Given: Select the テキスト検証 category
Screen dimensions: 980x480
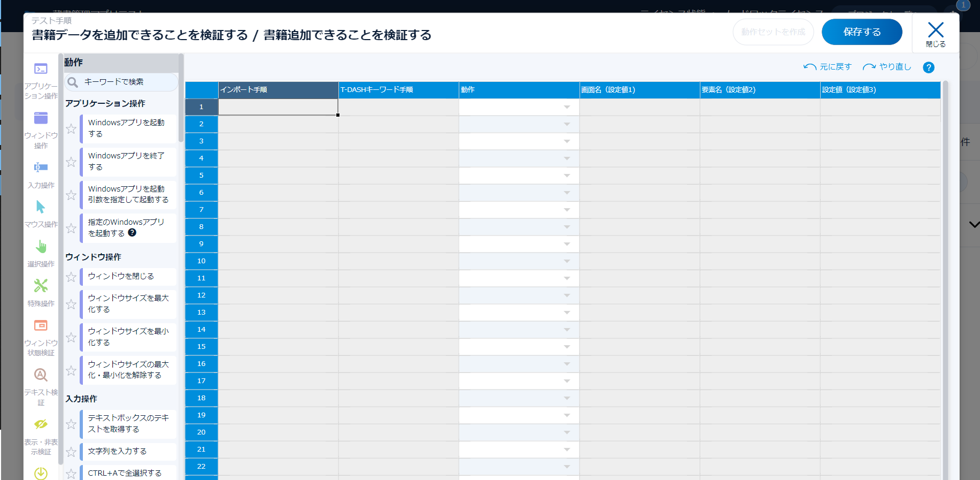Looking at the screenshot, I should tap(41, 375).
